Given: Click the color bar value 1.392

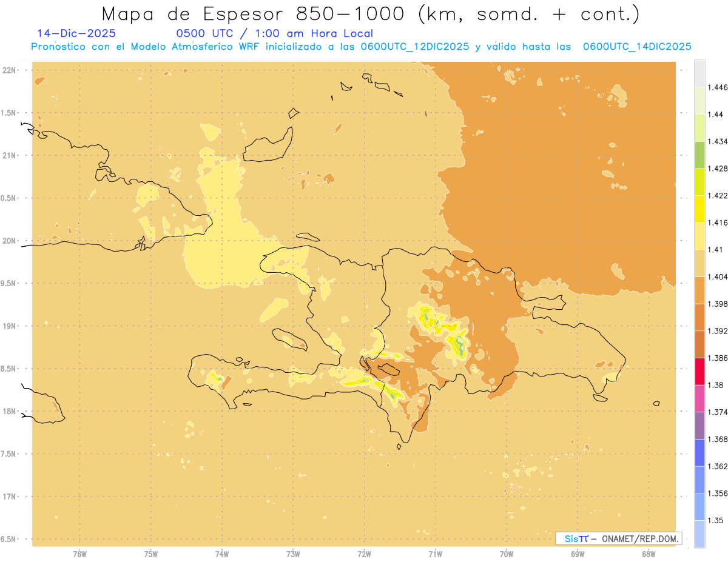Looking at the screenshot, I should [718, 331].
